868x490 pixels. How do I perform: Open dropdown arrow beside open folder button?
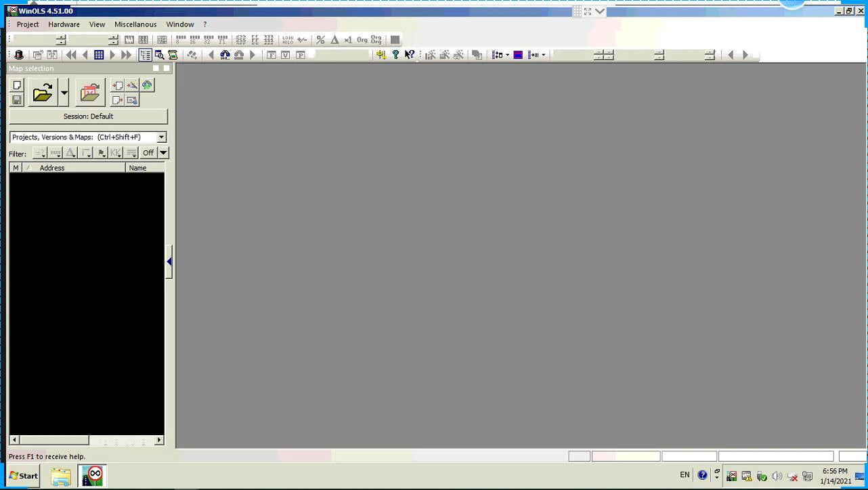click(64, 93)
